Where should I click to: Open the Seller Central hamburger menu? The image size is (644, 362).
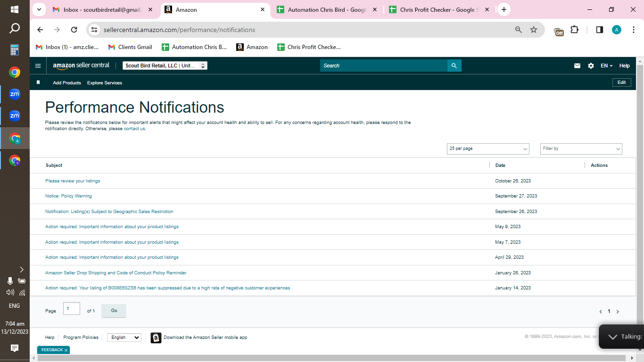[x=38, y=66]
